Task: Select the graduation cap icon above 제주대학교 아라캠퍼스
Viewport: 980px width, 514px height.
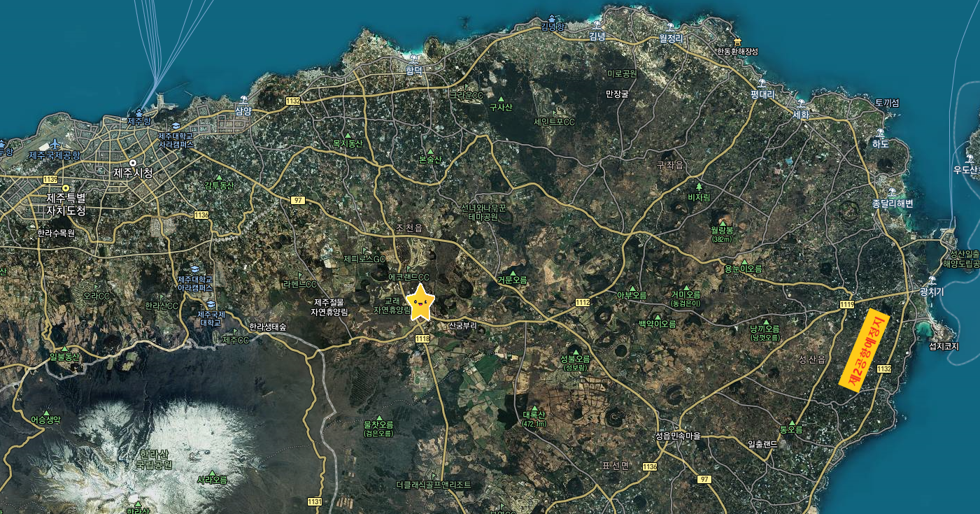Action: [x=194, y=270]
